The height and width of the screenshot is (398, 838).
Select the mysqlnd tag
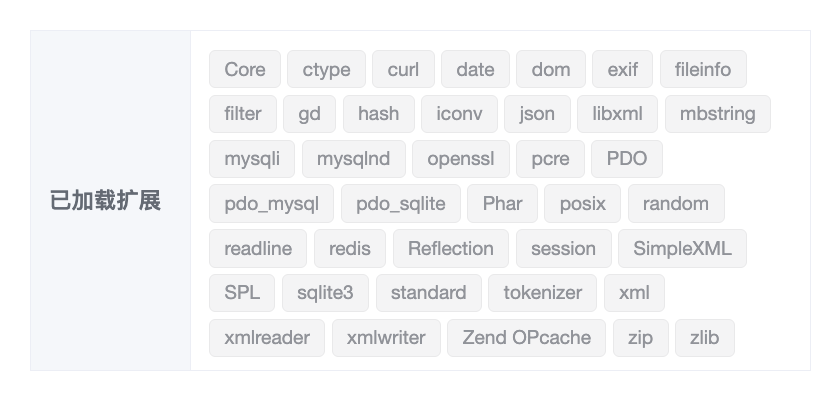point(354,159)
